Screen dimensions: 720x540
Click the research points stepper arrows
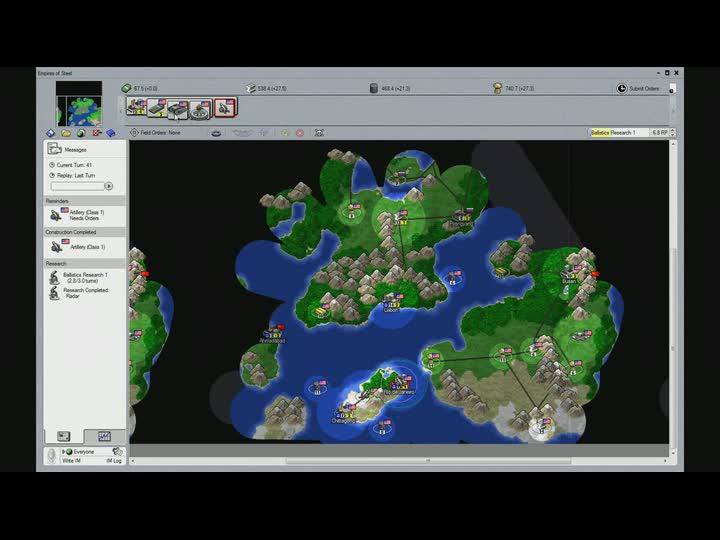point(673,133)
